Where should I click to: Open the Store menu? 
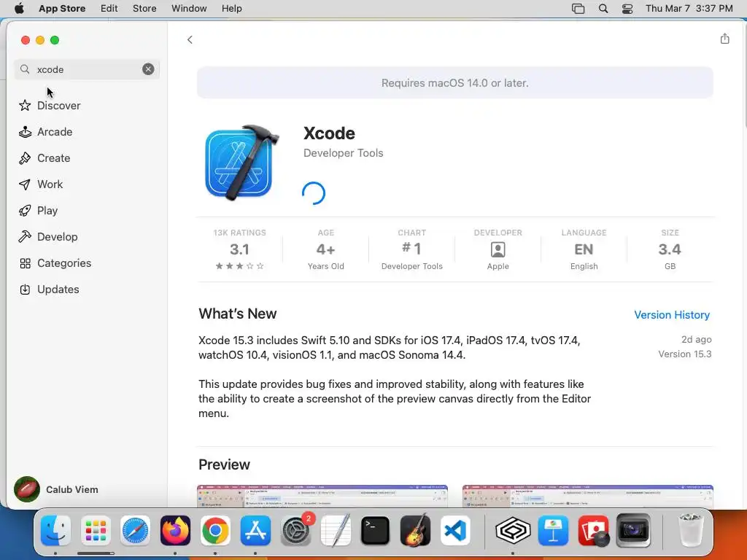[144, 8]
